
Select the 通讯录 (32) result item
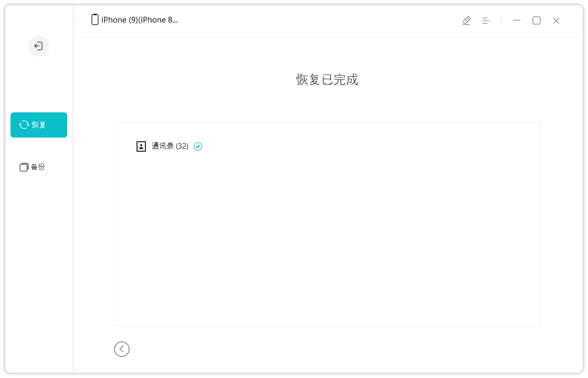click(x=169, y=146)
